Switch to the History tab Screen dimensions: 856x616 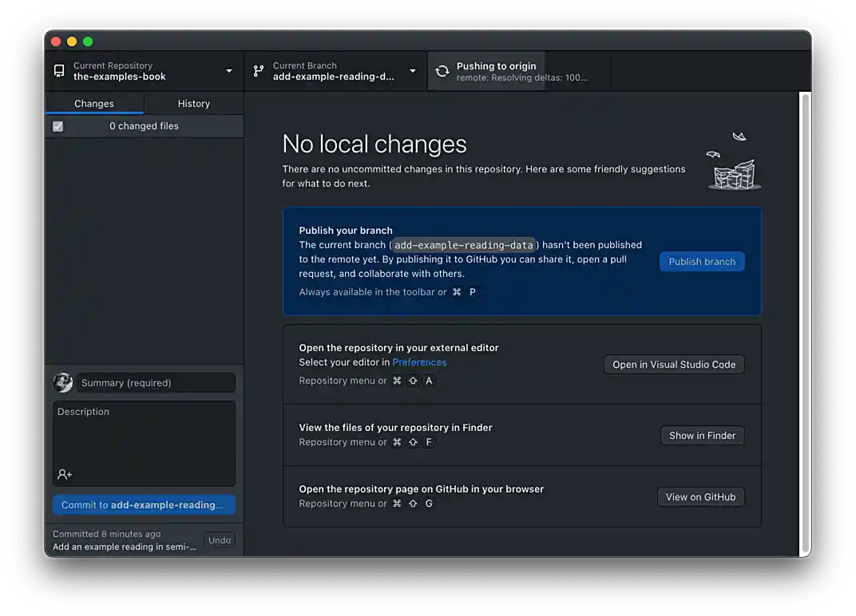coord(193,104)
